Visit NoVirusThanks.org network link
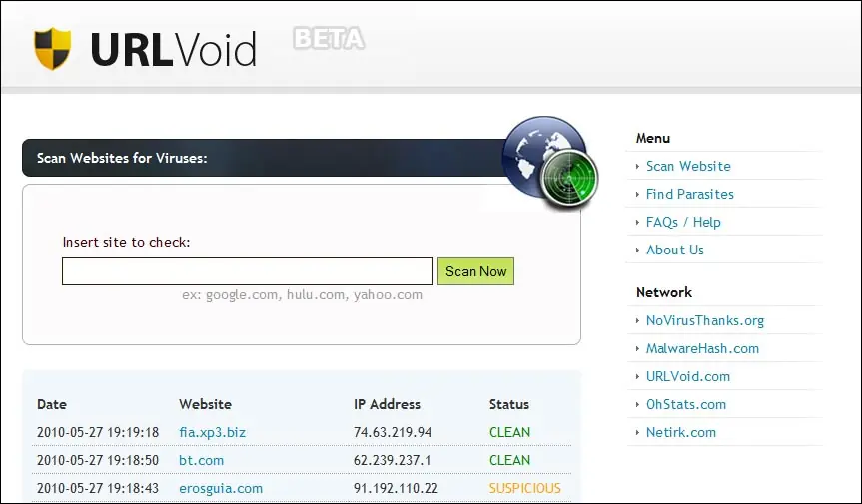 coord(705,320)
